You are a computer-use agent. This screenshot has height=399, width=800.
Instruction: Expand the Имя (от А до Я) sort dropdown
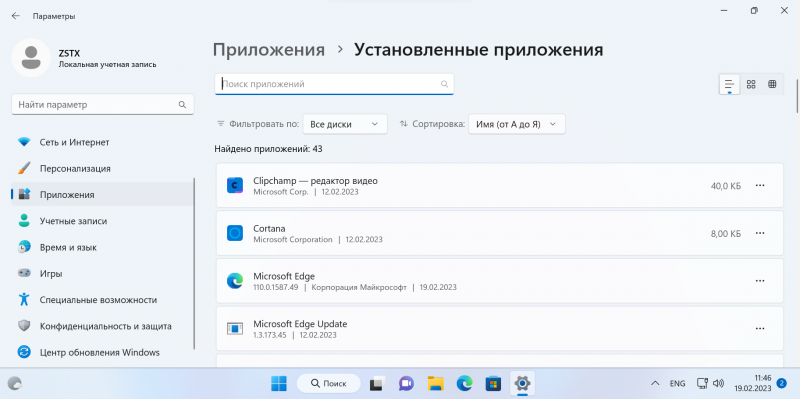tap(516, 124)
